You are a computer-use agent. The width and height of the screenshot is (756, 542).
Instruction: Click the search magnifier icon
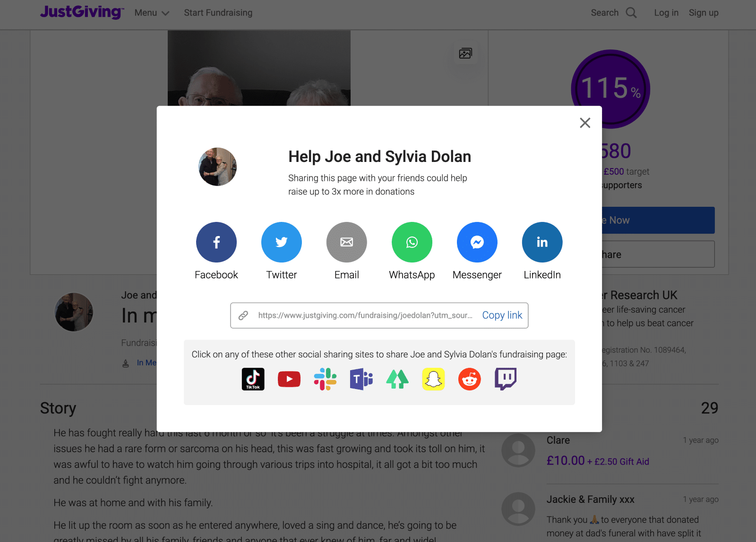631,13
